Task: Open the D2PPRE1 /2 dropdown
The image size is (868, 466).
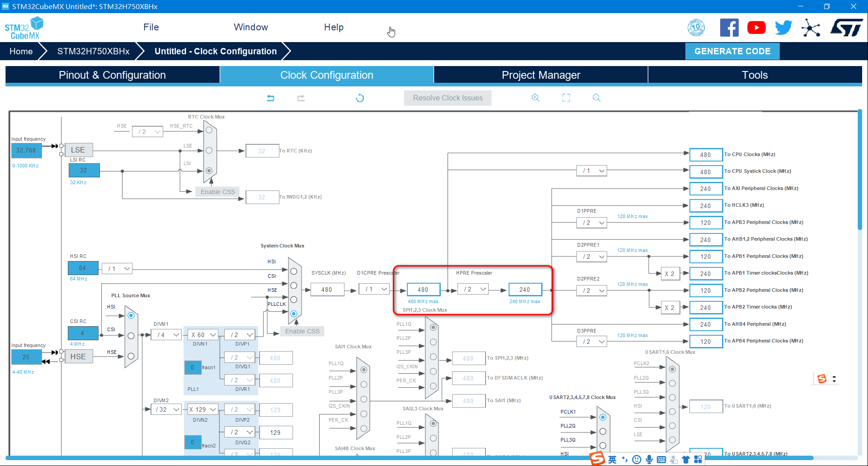Action: (x=592, y=257)
